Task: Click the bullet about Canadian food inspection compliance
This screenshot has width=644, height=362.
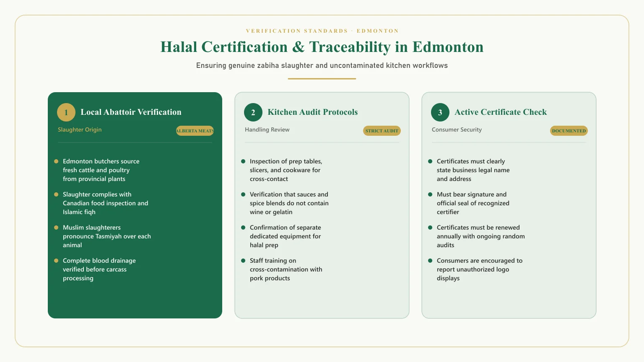Action: (106, 203)
